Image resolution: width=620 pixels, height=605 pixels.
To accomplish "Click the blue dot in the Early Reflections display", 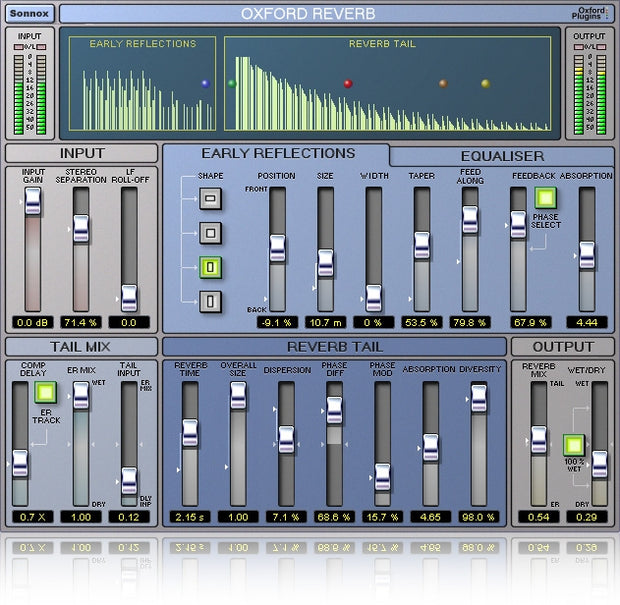I will coord(205,83).
